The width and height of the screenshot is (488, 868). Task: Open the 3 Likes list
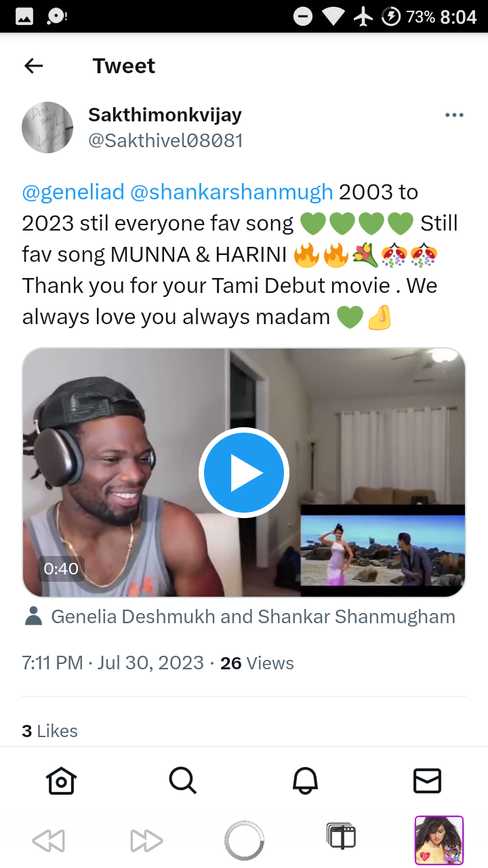[49, 731]
